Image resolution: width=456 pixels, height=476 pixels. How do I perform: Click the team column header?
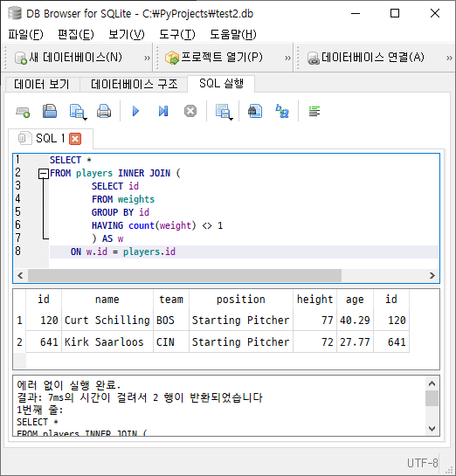point(171,300)
